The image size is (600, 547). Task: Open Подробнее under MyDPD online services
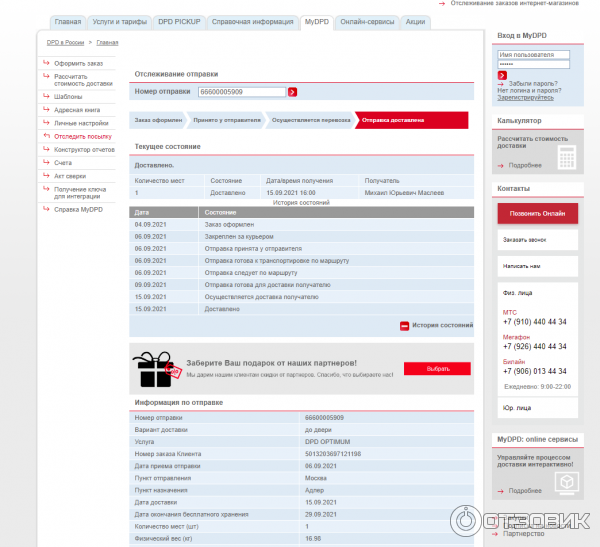coord(525,491)
